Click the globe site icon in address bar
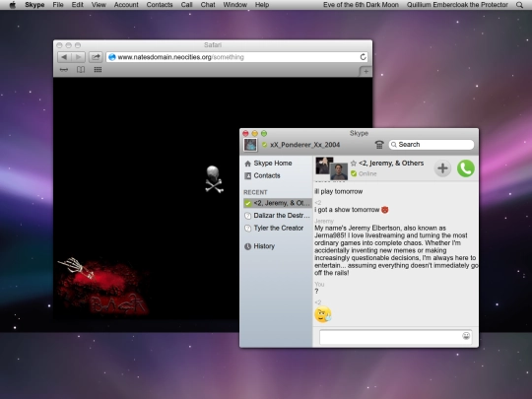Image resolution: width=532 pixels, height=399 pixels. (112, 57)
